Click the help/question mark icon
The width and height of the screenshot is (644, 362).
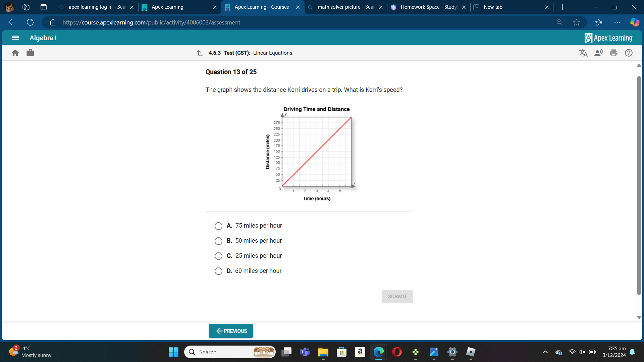coord(629,53)
